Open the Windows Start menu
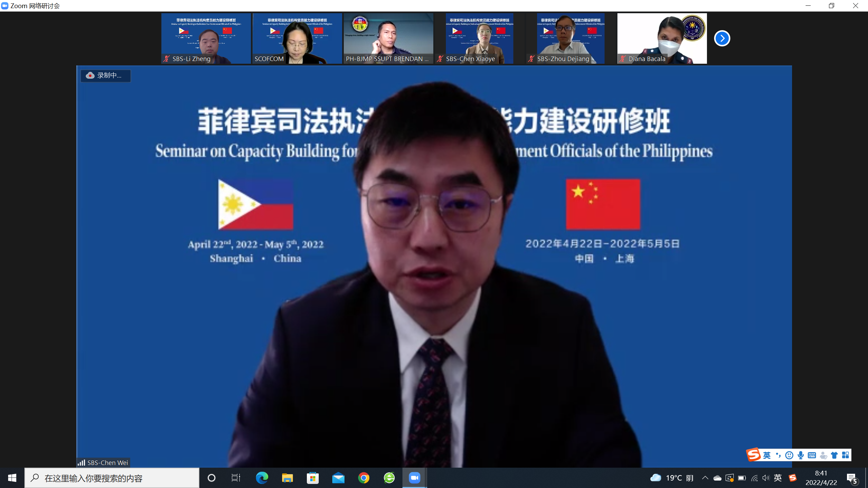 click(12, 478)
